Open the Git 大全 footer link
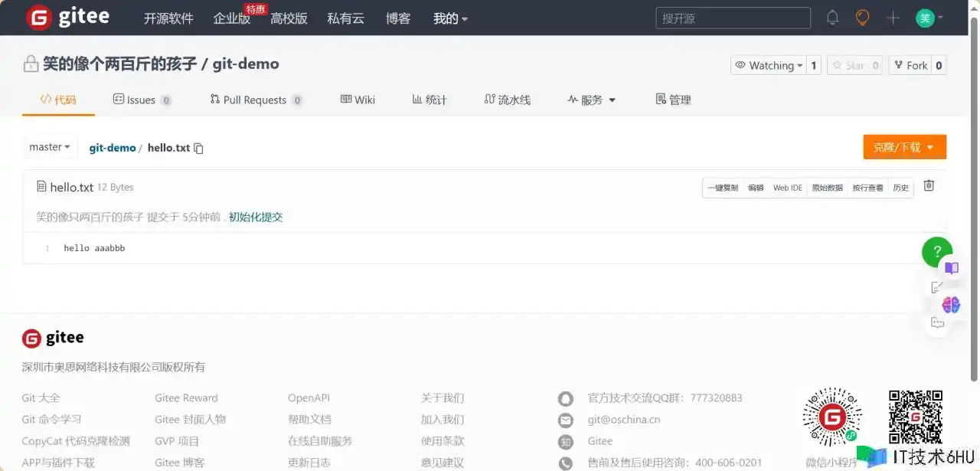Viewport: 980px width, 471px height. tap(41, 398)
